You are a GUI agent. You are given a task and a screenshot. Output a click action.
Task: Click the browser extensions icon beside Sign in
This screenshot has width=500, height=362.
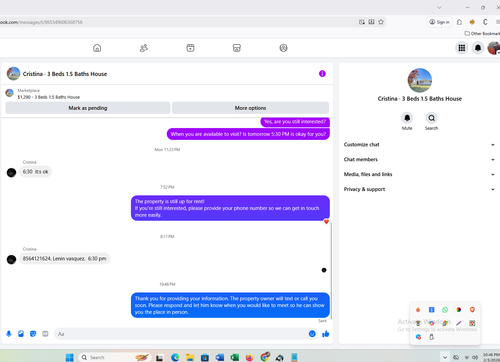(x=459, y=22)
